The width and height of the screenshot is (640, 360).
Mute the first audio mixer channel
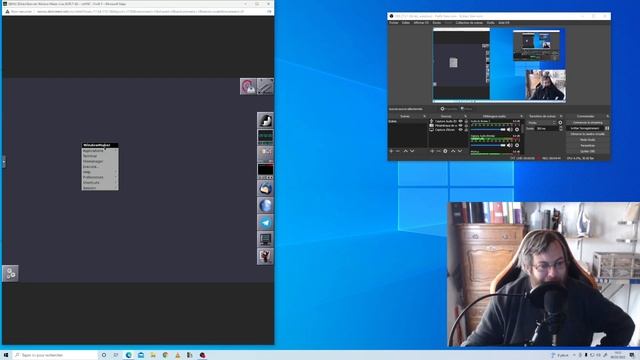pos(509,129)
